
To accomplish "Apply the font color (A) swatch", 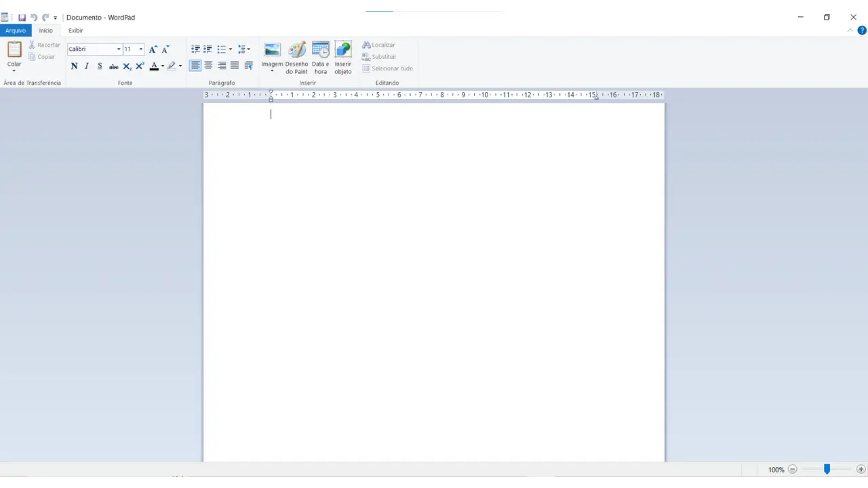I will tap(154, 66).
